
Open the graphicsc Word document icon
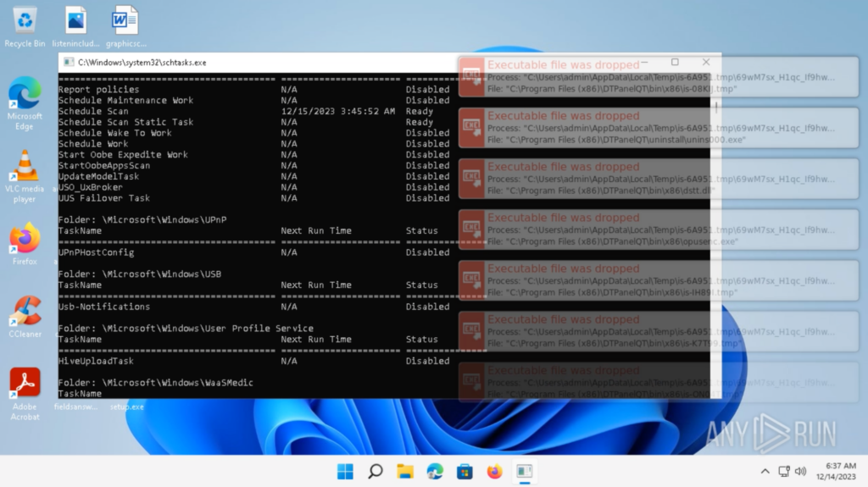[x=125, y=24]
